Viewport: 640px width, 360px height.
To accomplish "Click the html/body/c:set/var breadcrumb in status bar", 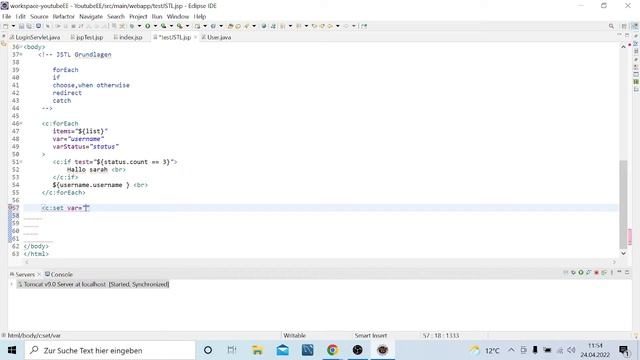I will click(x=34, y=336).
